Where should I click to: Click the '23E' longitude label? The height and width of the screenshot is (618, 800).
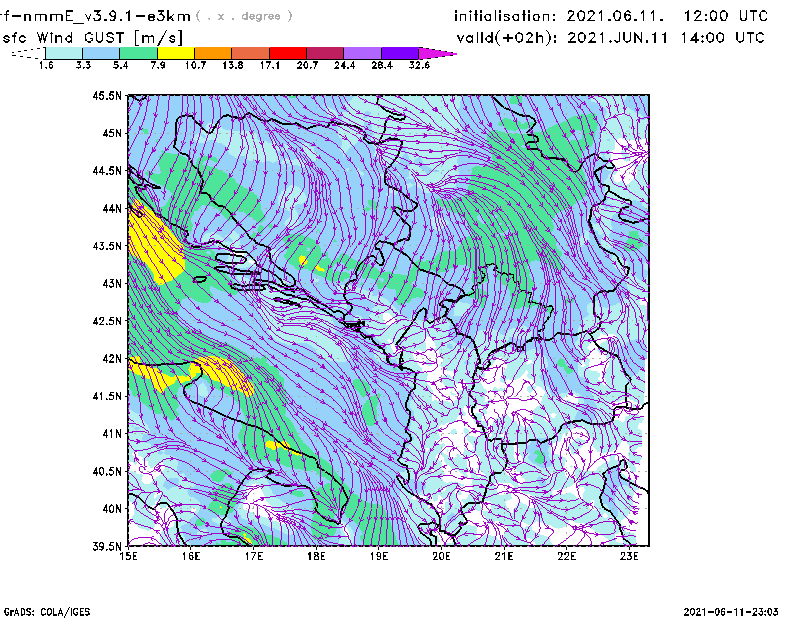pyautogui.click(x=629, y=556)
